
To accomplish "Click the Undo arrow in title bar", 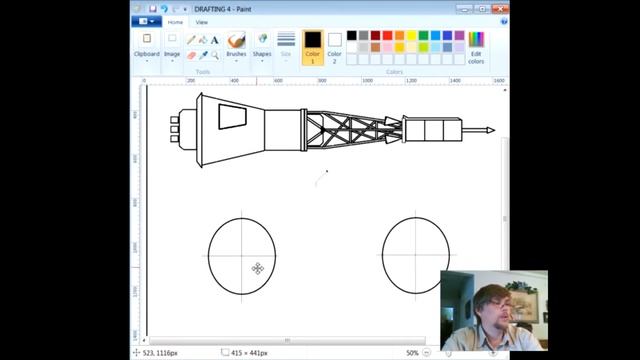I will pyautogui.click(x=164, y=9).
